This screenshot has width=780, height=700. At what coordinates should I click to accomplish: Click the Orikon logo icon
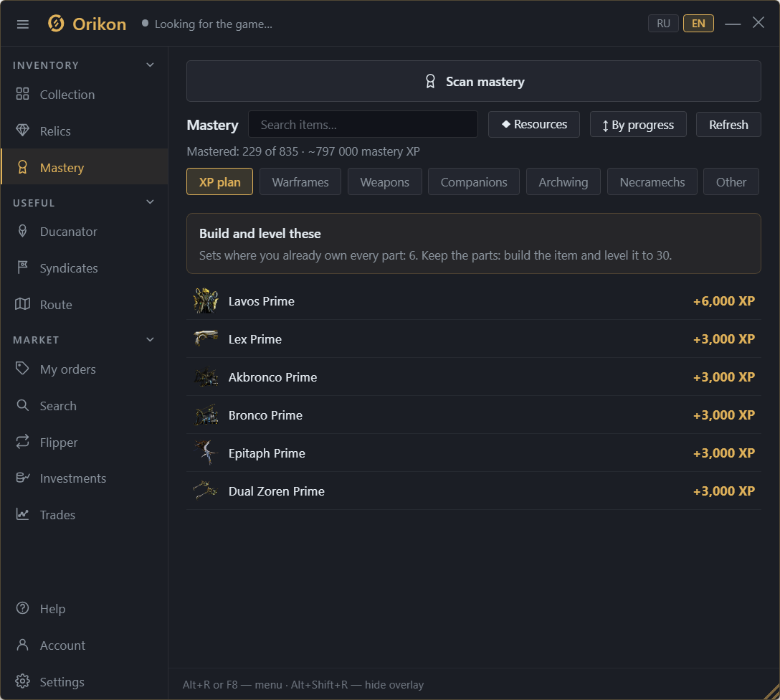pos(56,24)
